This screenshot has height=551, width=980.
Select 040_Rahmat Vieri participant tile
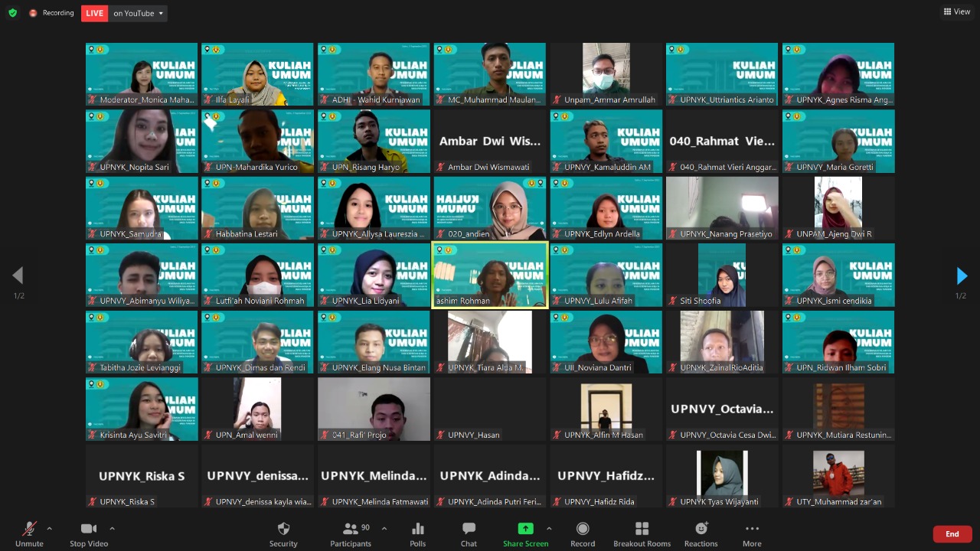point(722,141)
